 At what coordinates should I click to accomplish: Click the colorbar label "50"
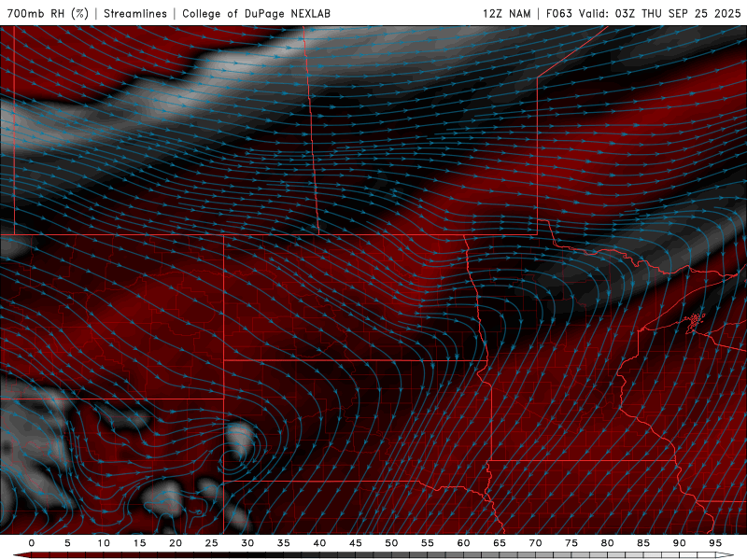(391, 543)
